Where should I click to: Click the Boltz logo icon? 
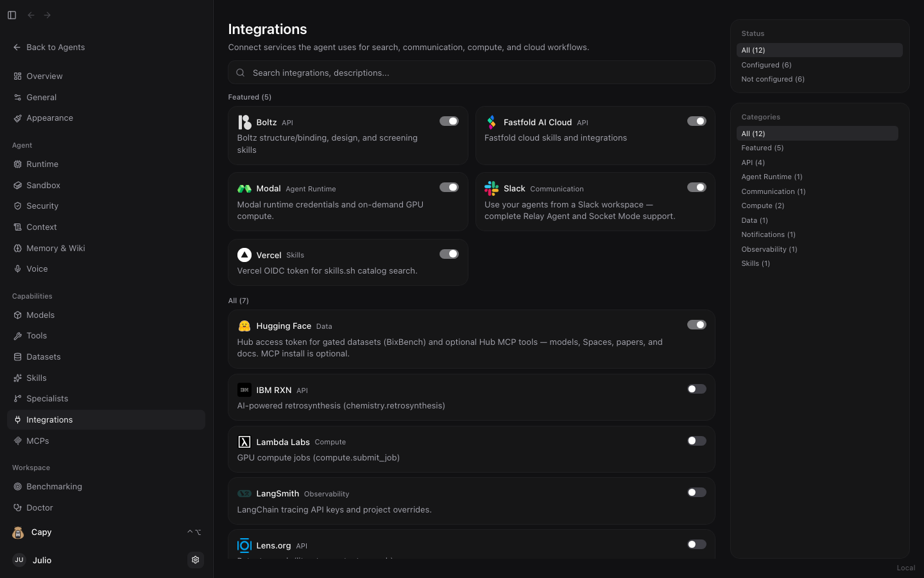244,122
